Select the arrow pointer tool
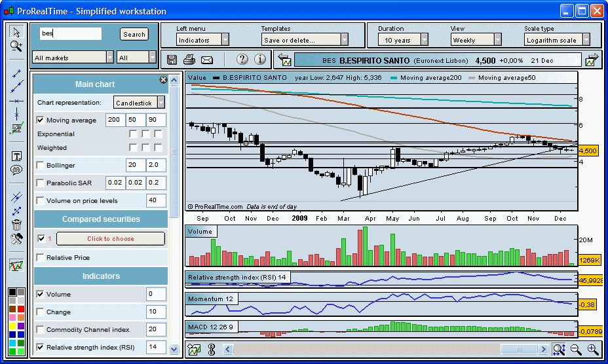 pyautogui.click(x=16, y=32)
